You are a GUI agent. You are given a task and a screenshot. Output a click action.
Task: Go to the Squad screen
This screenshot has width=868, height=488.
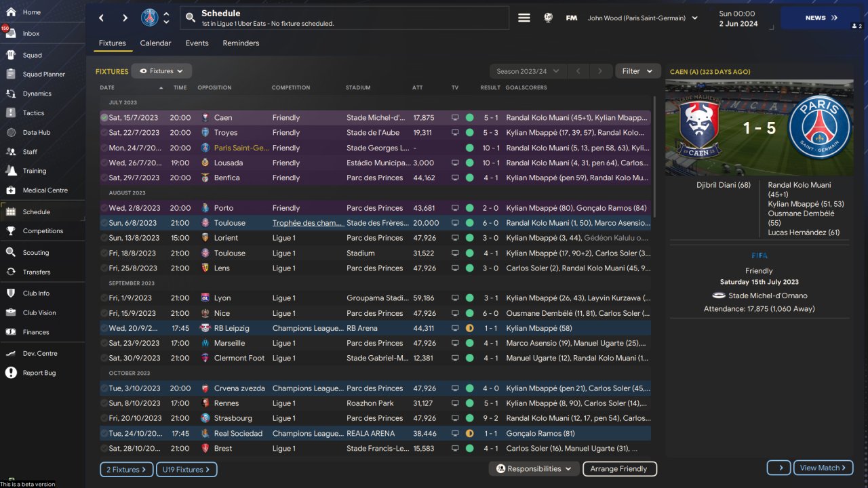[32, 55]
